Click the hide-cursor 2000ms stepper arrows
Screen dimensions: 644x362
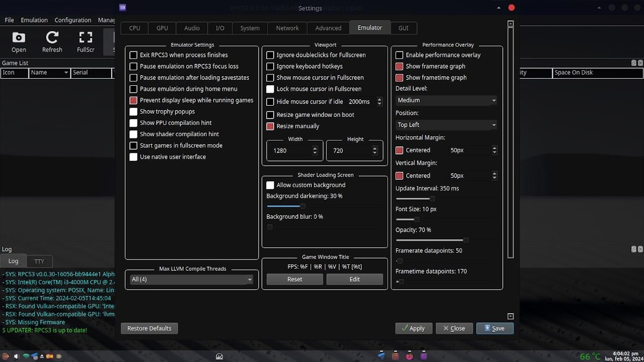379,101
